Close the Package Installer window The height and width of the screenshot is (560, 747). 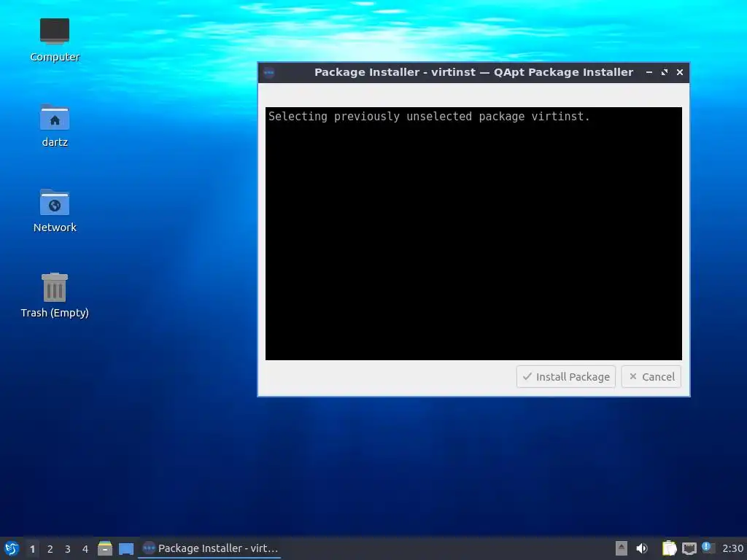680,72
